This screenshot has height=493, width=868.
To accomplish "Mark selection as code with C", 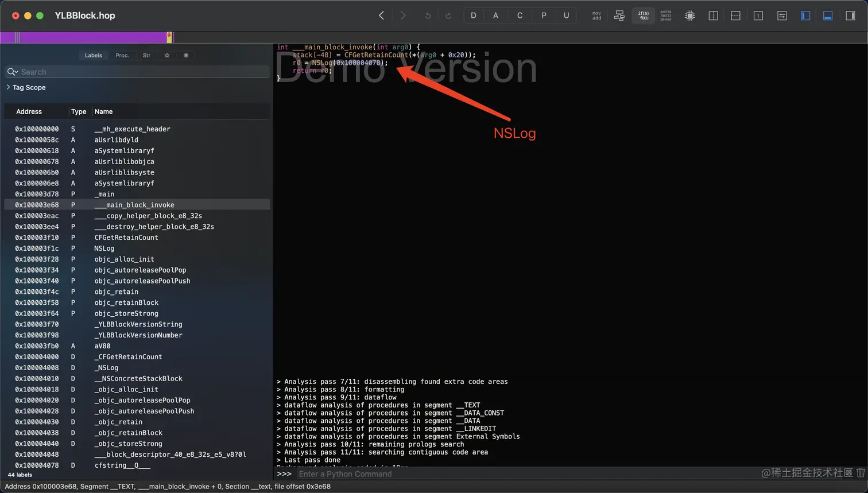I will coord(520,15).
